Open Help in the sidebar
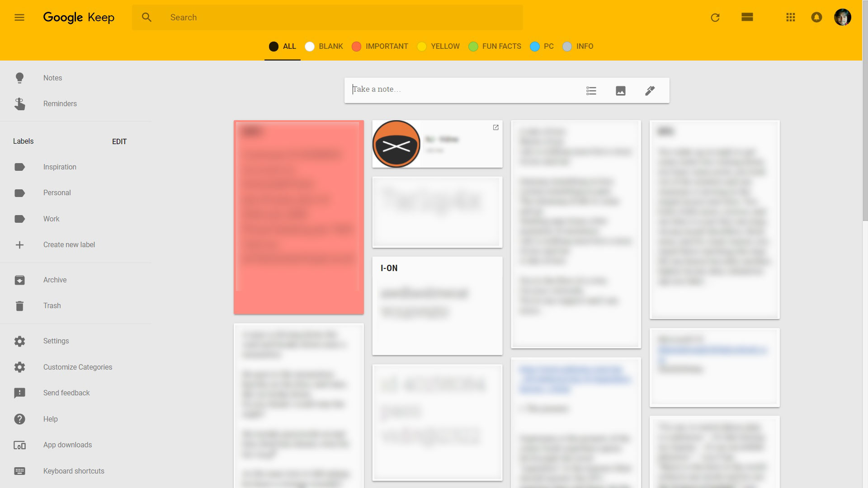This screenshot has width=868, height=488. click(x=50, y=419)
